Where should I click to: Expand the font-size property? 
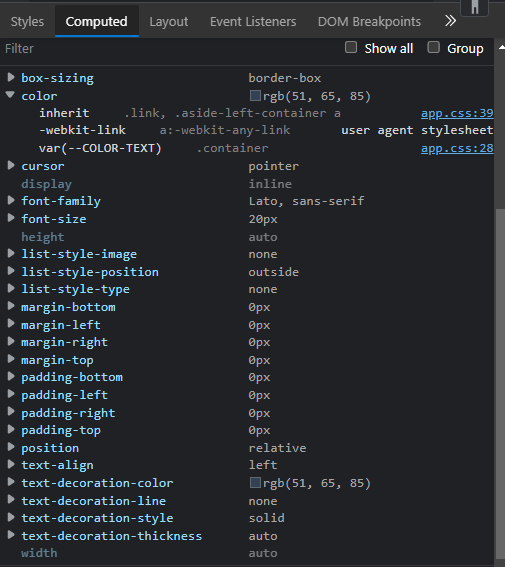(x=11, y=218)
